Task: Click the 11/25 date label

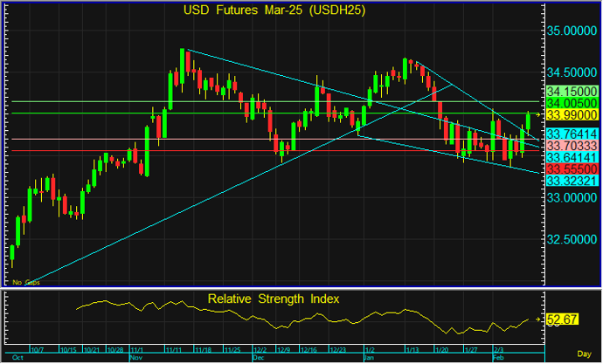Action: click(x=232, y=350)
